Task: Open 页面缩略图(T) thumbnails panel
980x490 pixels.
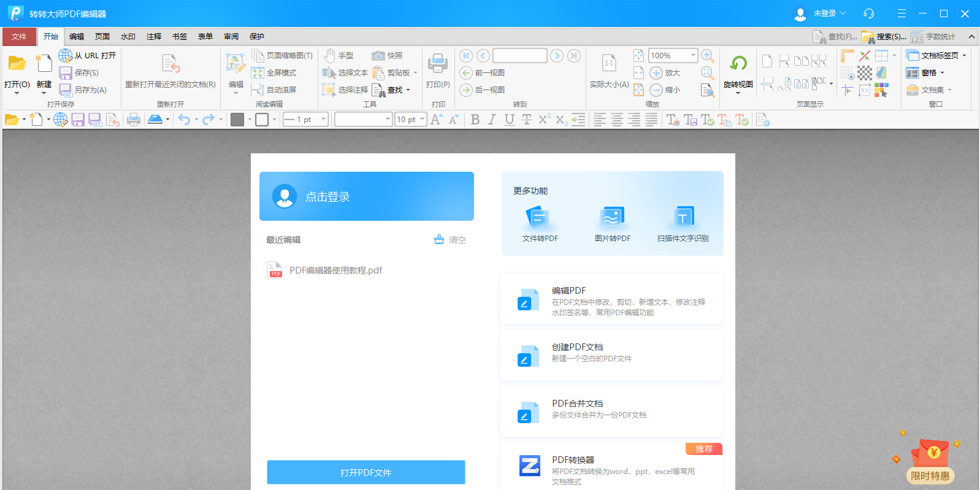Action: coord(283,56)
